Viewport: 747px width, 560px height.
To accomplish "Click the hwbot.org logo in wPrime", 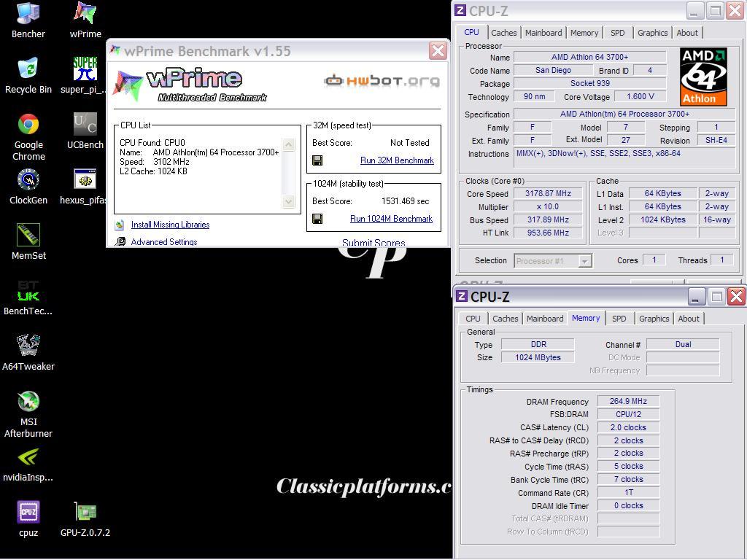I will [x=382, y=81].
